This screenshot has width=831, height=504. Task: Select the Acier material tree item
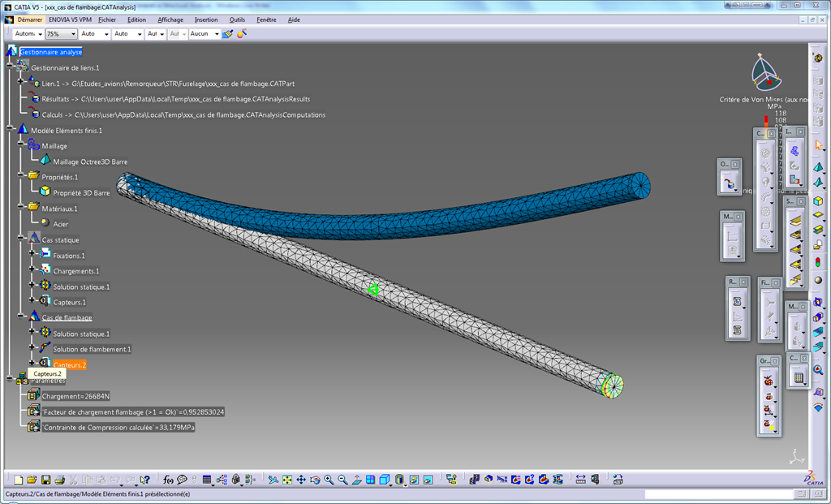tap(60, 224)
